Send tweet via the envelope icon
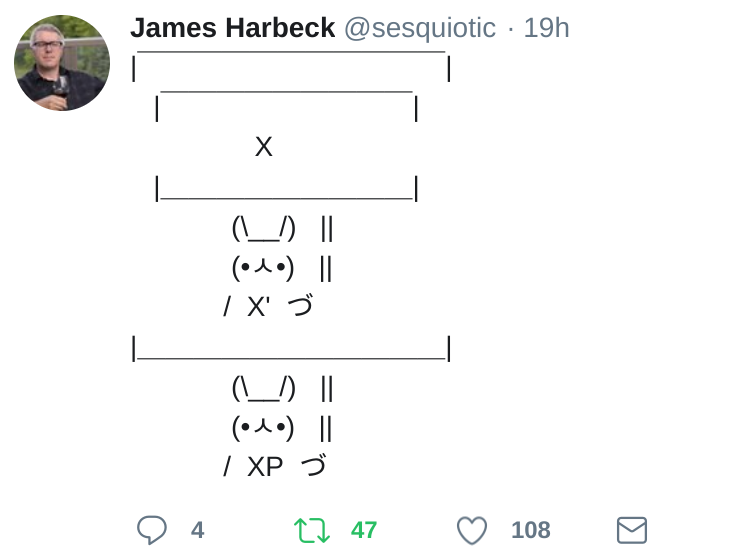This screenshot has height=558, width=750. [631, 530]
